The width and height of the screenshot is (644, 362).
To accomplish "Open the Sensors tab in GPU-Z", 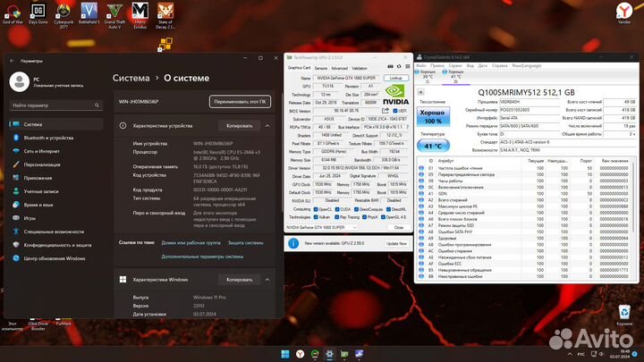I will [321, 68].
